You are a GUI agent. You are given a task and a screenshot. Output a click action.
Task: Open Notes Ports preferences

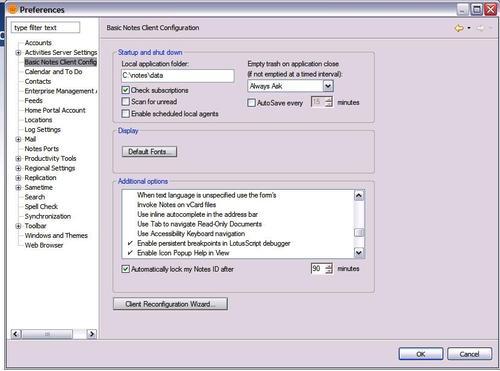(x=42, y=149)
